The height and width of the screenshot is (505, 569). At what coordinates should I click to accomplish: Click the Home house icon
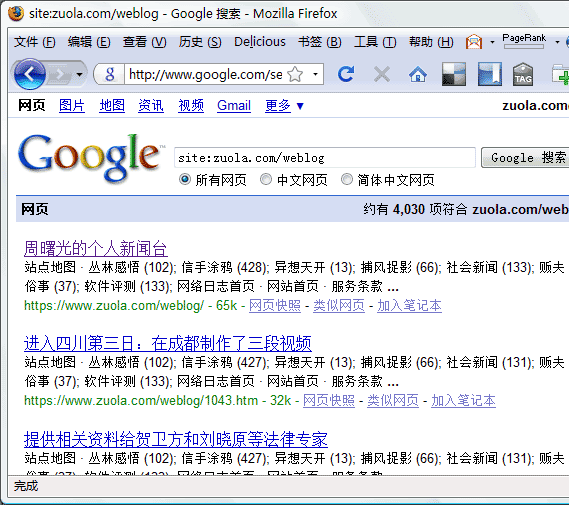coord(418,75)
